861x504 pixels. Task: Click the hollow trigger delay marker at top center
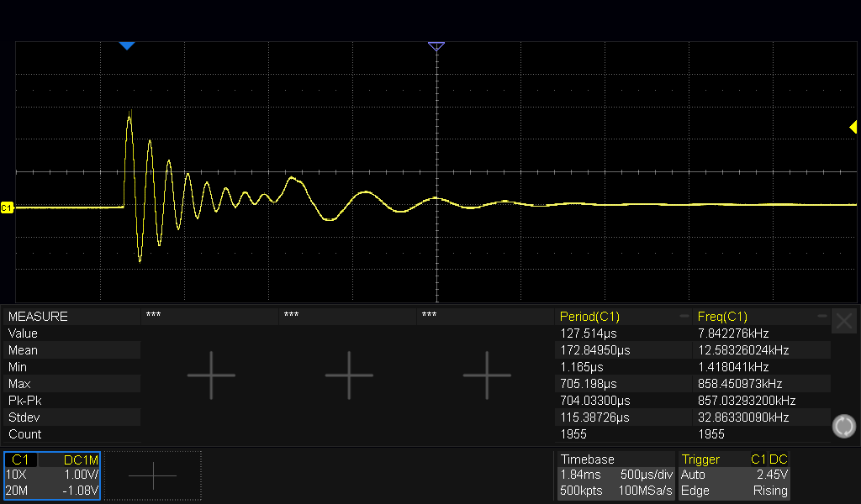point(436,46)
